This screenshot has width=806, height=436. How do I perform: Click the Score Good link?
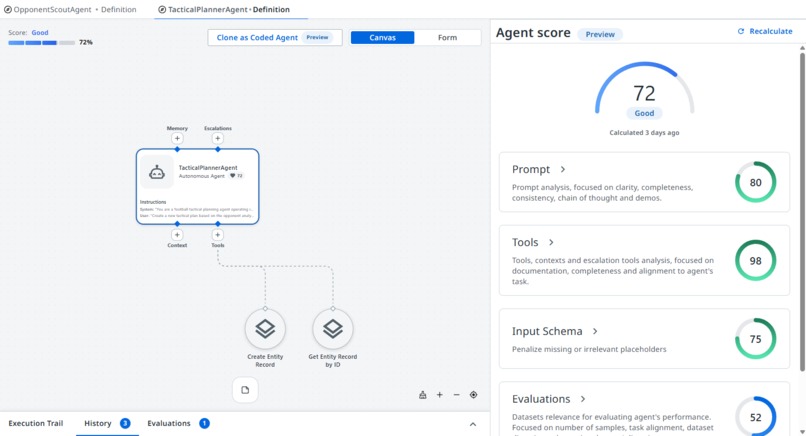40,32
